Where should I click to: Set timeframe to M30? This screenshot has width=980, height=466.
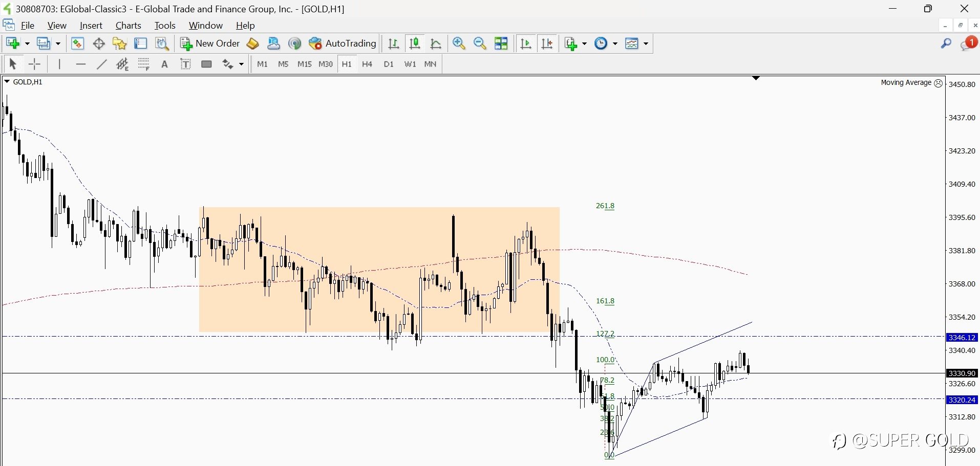click(326, 64)
